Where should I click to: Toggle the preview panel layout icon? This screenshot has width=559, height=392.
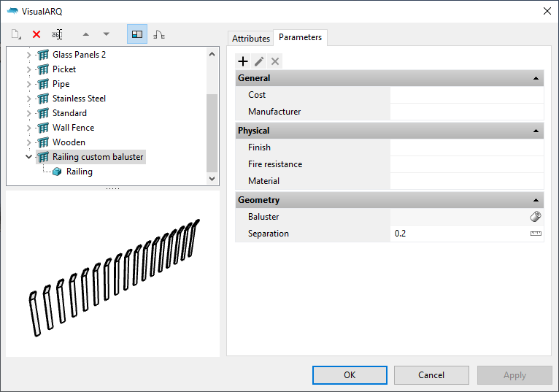137,34
